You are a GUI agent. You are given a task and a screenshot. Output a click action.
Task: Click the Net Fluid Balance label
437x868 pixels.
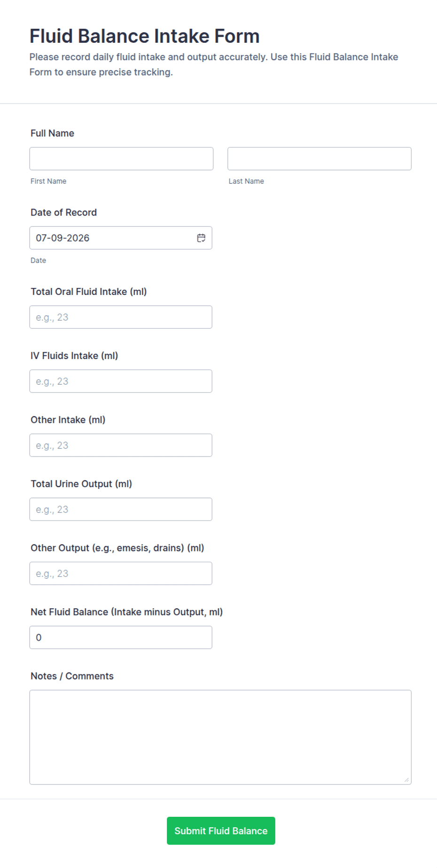(126, 612)
